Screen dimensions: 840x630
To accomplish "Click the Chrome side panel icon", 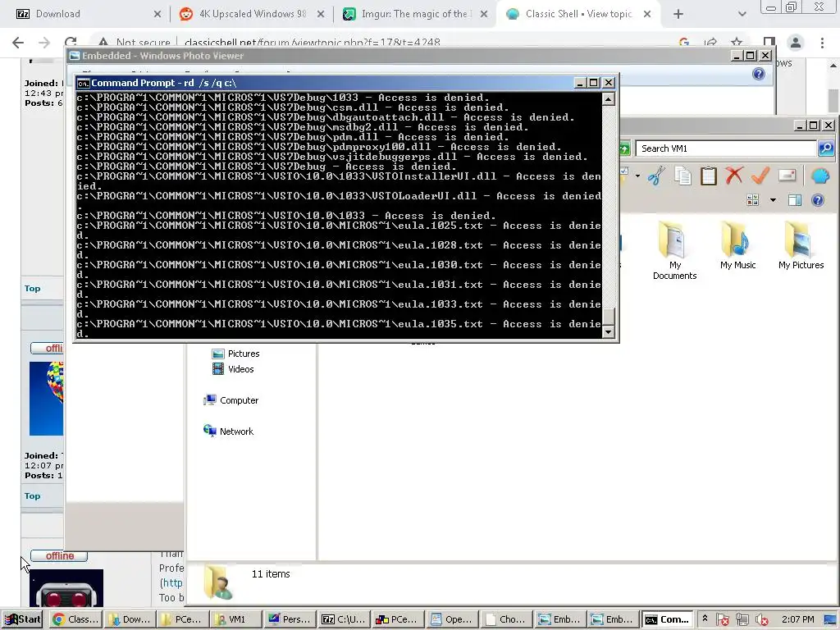I will click(769, 43).
